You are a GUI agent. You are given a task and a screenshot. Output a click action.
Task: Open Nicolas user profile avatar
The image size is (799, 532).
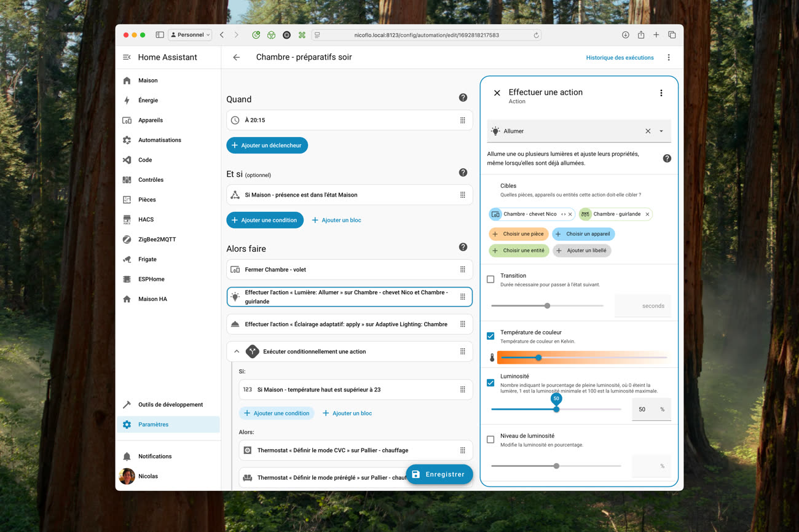tap(127, 476)
